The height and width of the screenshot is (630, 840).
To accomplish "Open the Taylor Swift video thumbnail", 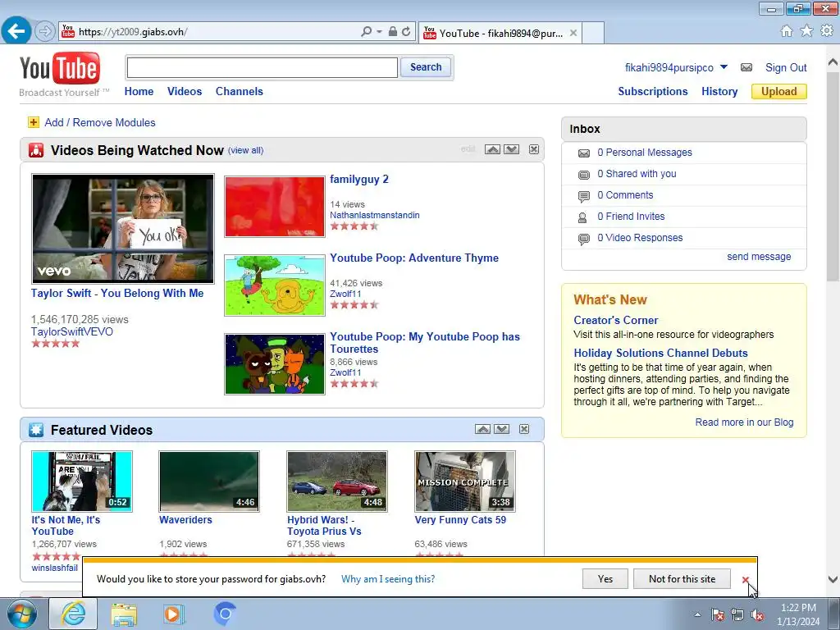I will coord(123,229).
